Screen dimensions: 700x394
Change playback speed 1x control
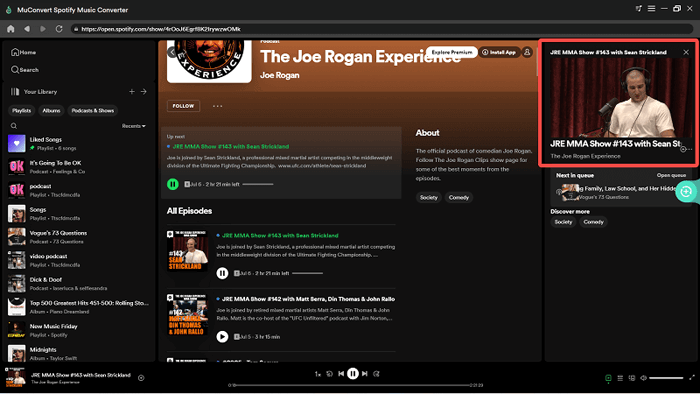point(317,374)
